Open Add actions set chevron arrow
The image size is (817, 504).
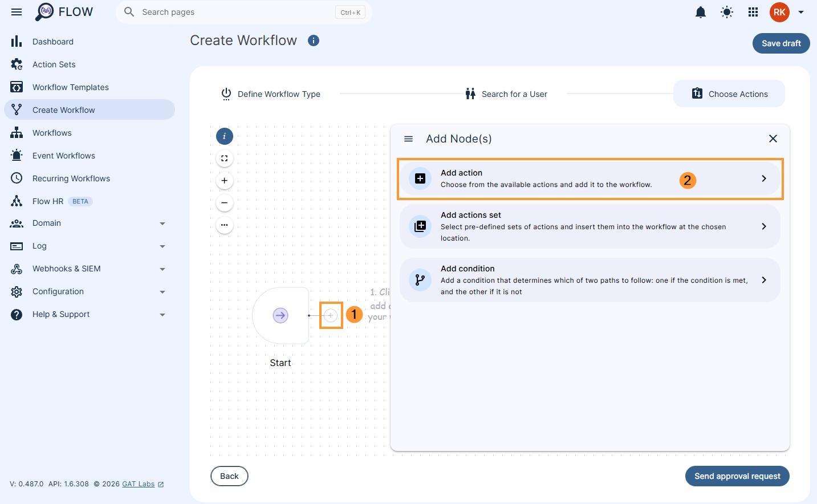pos(764,226)
